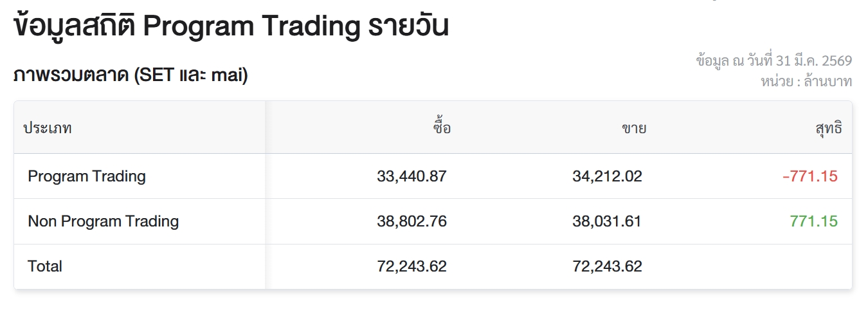Click the green net value 771.15
The image size is (868, 314).
point(813,221)
